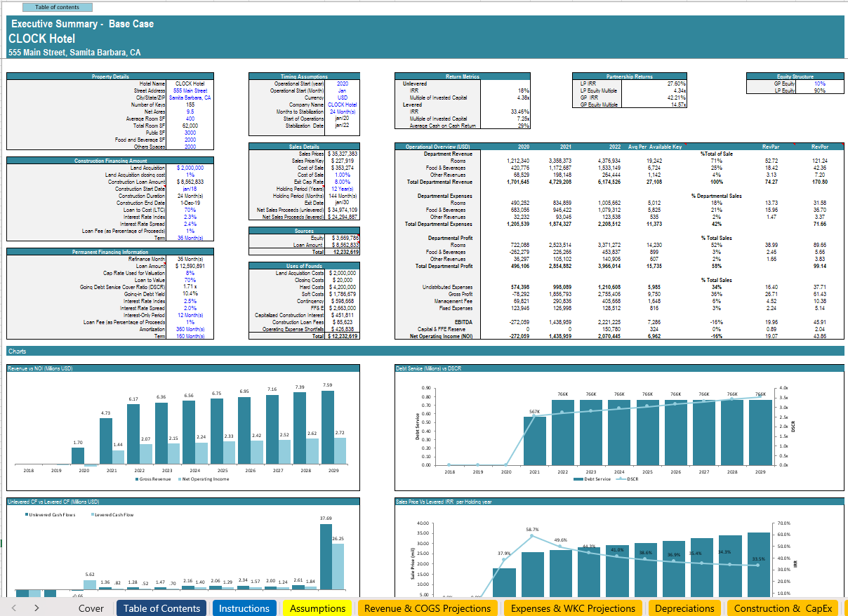Open the Instructions sheet tab
The height and width of the screenshot is (616, 848).
tap(244, 608)
